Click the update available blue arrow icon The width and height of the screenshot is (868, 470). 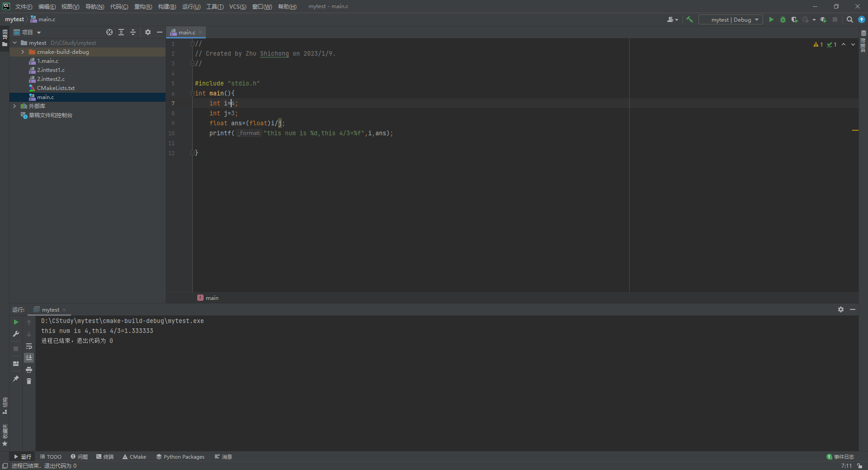coord(862,19)
